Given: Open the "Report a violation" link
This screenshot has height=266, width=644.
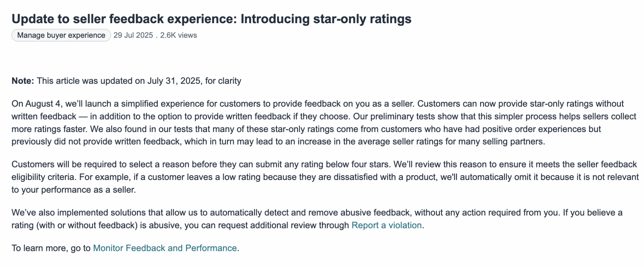Looking at the screenshot, I should (x=386, y=225).
